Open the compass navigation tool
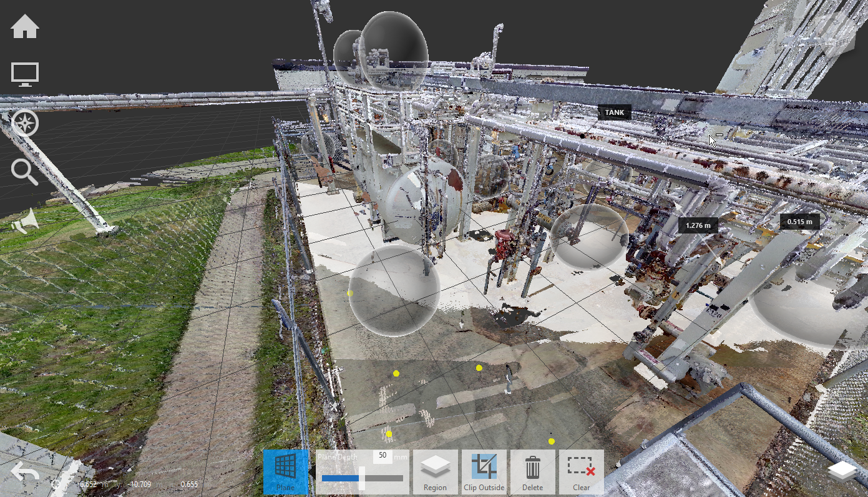Image resolution: width=868 pixels, height=497 pixels. 25,124
